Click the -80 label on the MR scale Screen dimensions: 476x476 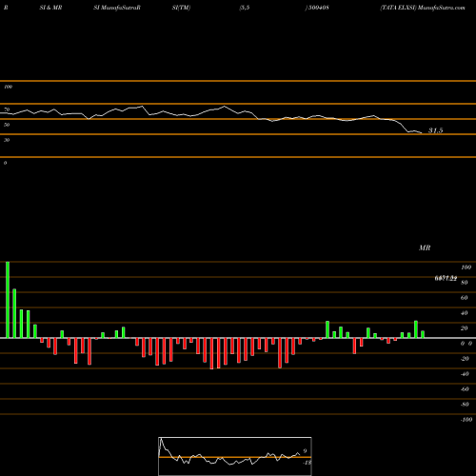pos(465,405)
